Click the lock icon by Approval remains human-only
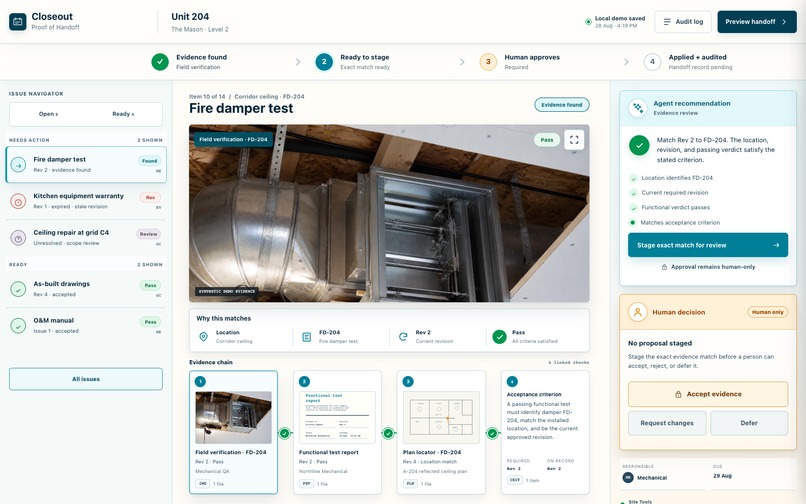 click(x=664, y=267)
